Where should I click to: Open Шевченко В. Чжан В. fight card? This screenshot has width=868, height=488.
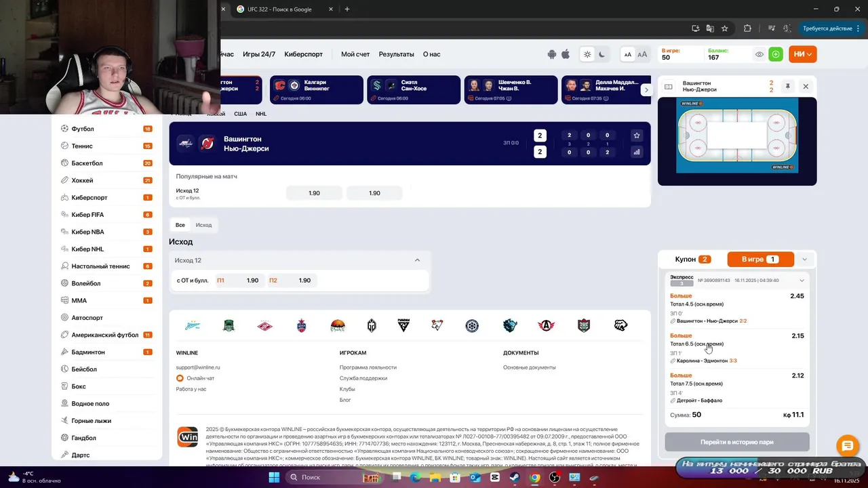(511, 89)
